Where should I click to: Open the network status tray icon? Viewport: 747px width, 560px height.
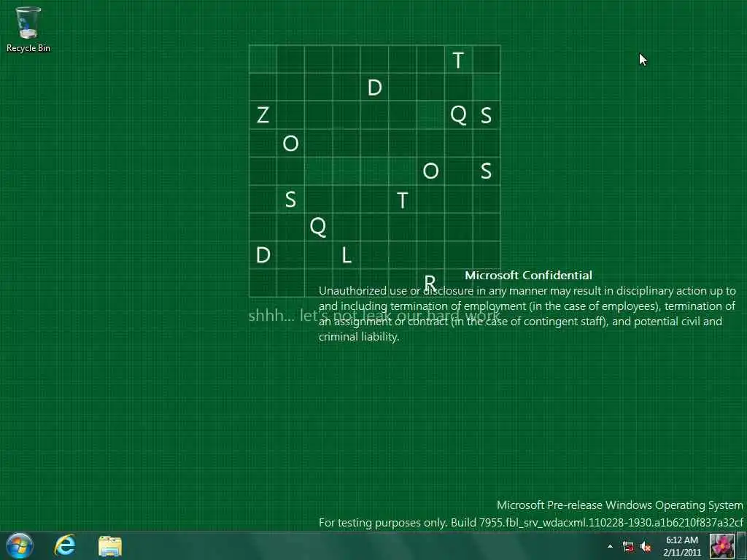[x=628, y=547]
